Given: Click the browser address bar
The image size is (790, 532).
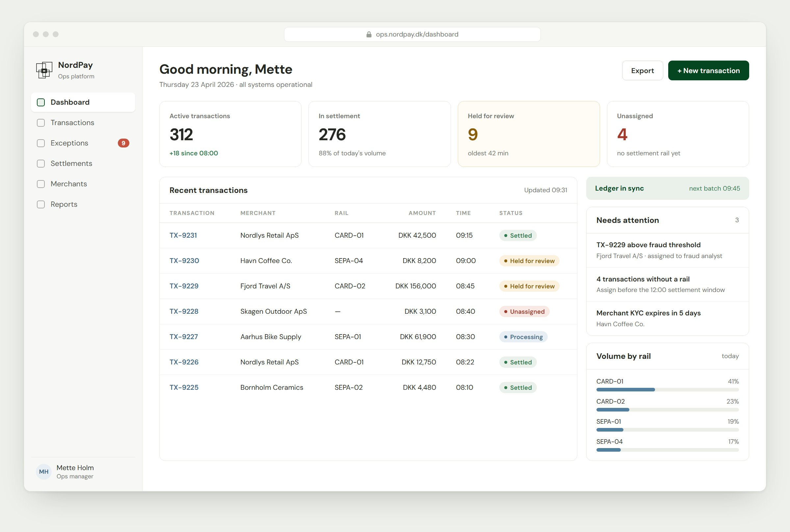Looking at the screenshot, I should click(x=412, y=34).
